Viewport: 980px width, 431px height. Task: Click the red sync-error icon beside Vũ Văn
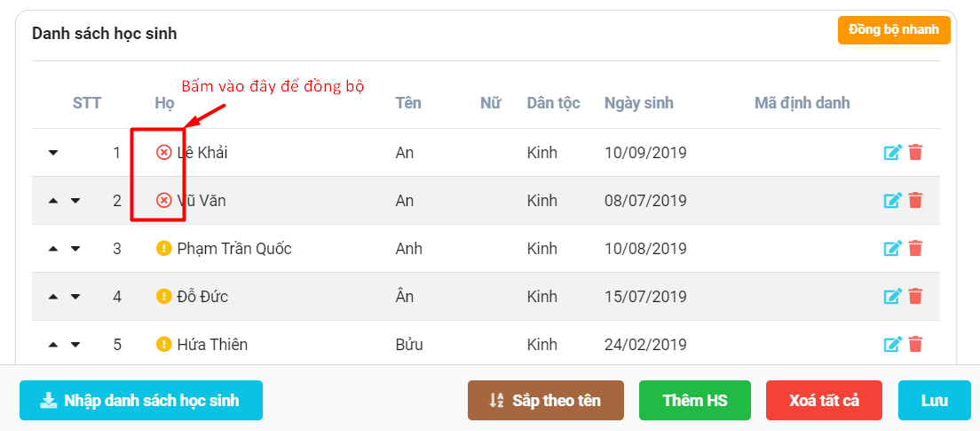point(163,201)
